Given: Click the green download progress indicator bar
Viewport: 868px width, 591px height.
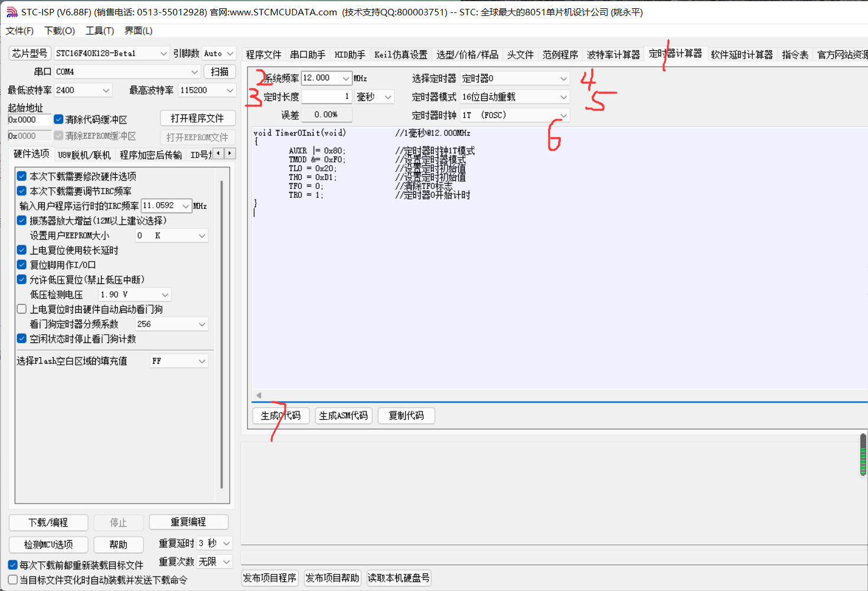Looking at the screenshot, I should click(x=863, y=455).
